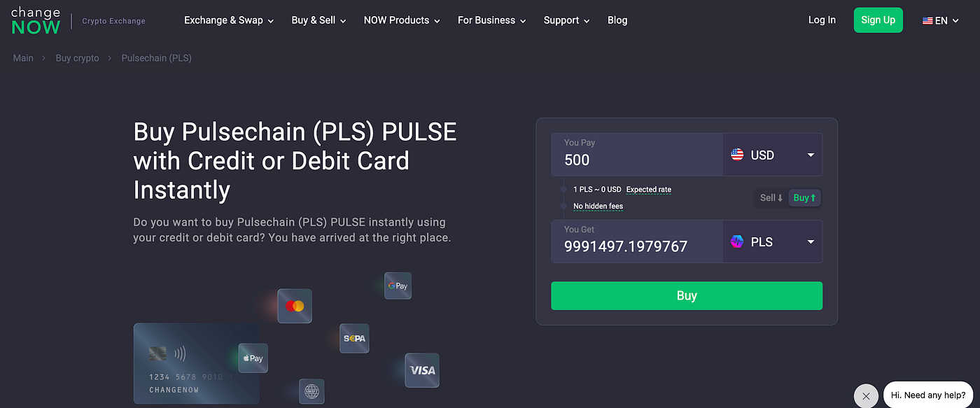Open the USD currency dropdown
This screenshot has width=980, height=408.
773,155
